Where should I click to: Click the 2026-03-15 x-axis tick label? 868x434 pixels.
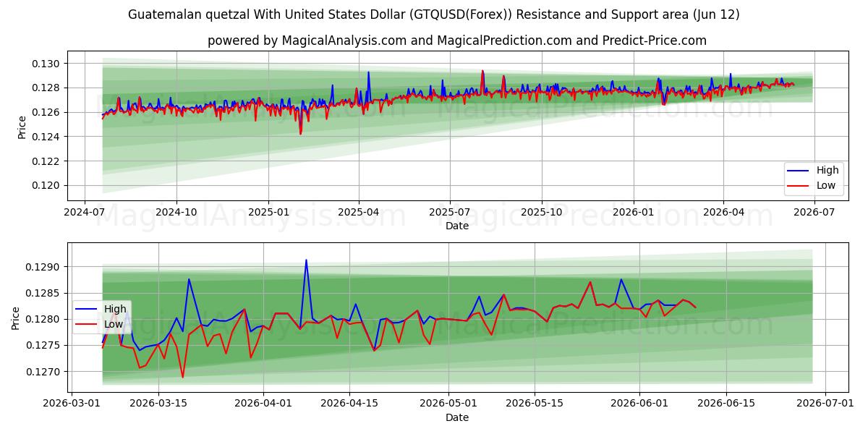[158, 404]
